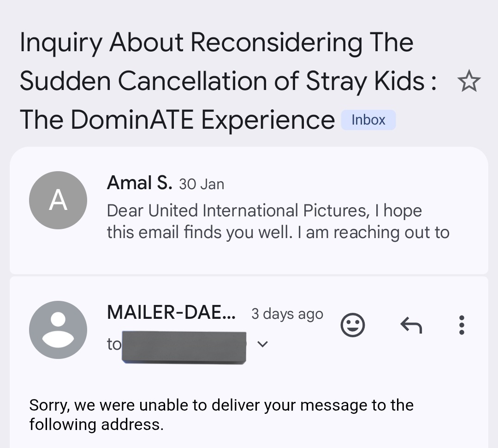Click the Amal S. sender name

(x=139, y=183)
